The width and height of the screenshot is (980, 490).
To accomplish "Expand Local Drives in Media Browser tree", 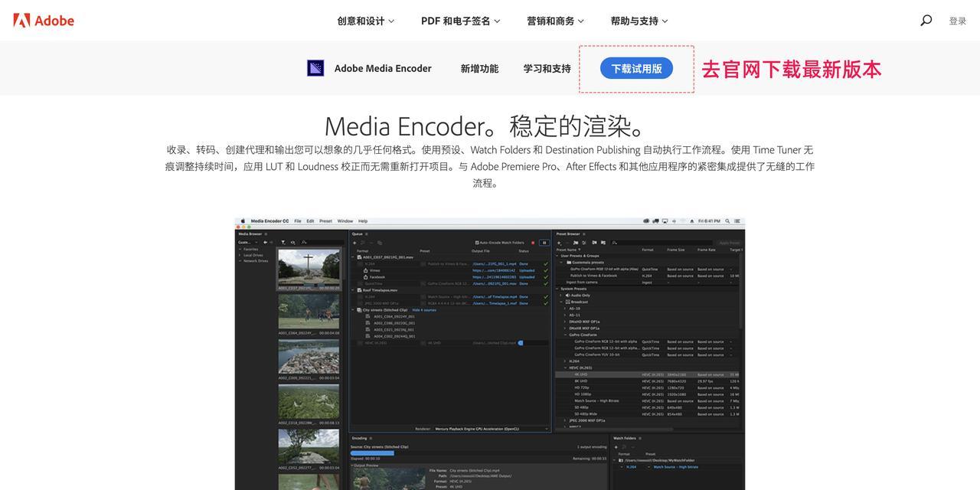I will 240,255.
